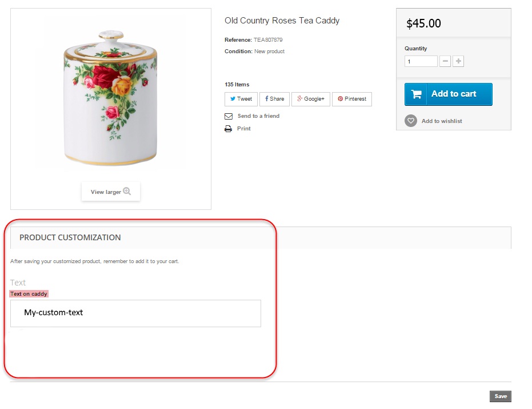Click the printer icon
Image resolution: width=532 pixels, height=409 pixels.
pyautogui.click(x=229, y=129)
